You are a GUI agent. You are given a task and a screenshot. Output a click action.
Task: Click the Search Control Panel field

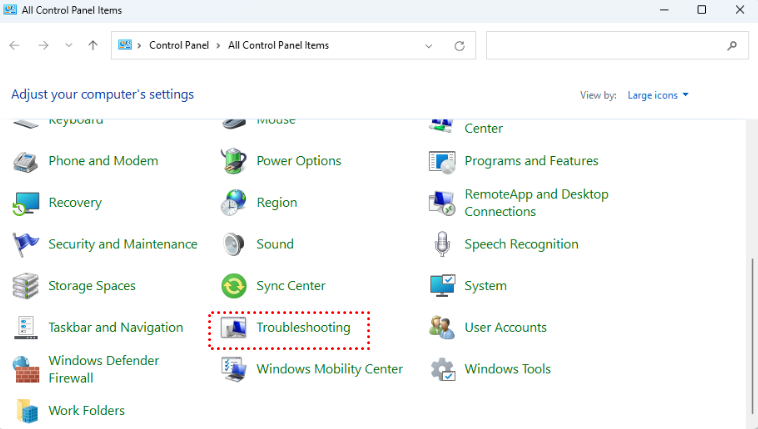605,46
